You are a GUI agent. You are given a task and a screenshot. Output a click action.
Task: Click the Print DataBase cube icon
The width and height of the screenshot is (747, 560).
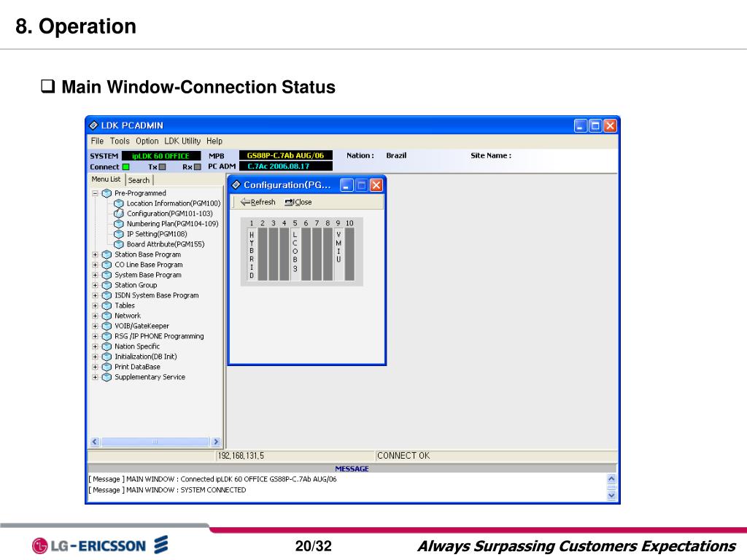[x=107, y=367]
